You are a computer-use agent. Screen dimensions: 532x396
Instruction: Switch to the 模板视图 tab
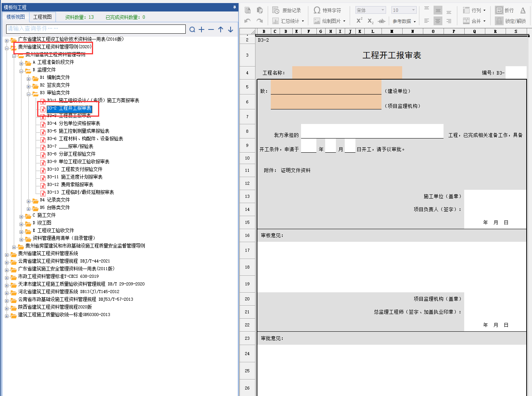coord(16,17)
